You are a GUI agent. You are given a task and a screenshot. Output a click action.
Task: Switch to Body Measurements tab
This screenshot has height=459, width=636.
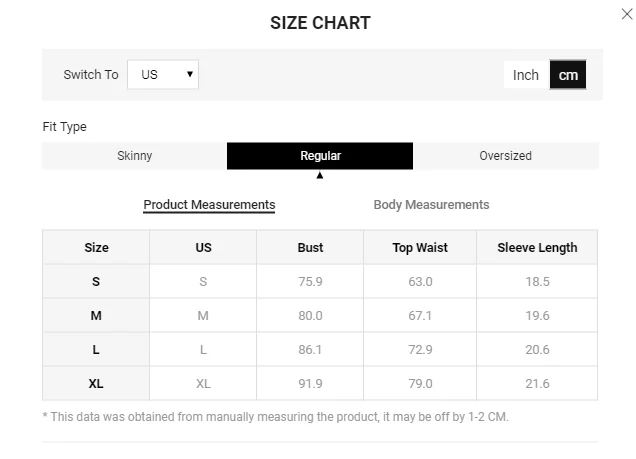[x=431, y=205]
